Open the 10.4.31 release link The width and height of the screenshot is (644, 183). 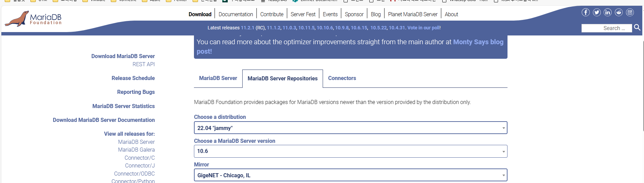point(397,28)
